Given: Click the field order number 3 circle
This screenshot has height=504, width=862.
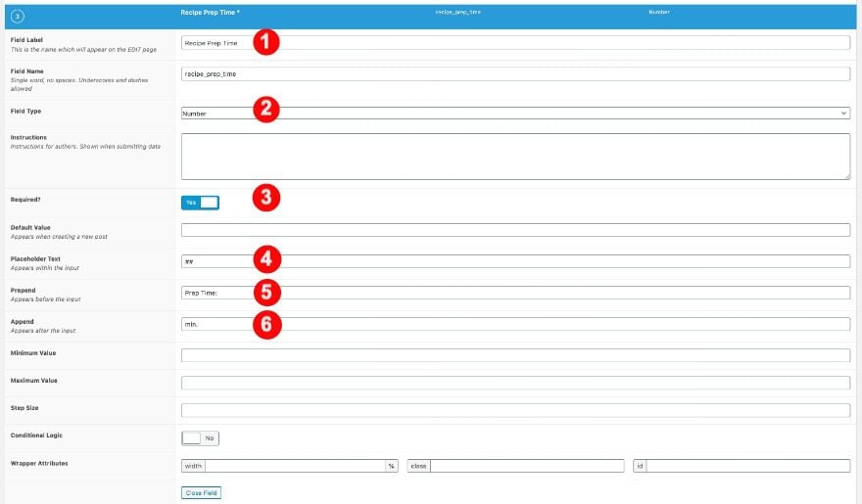Looking at the screenshot, I should (17, 17).
